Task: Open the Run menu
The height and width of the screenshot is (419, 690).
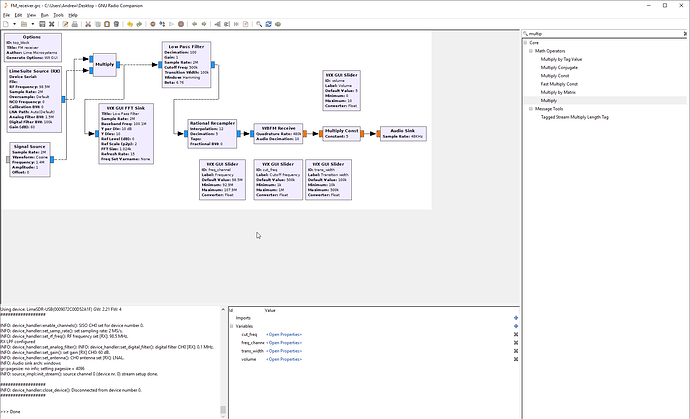Action: (43, 15)
